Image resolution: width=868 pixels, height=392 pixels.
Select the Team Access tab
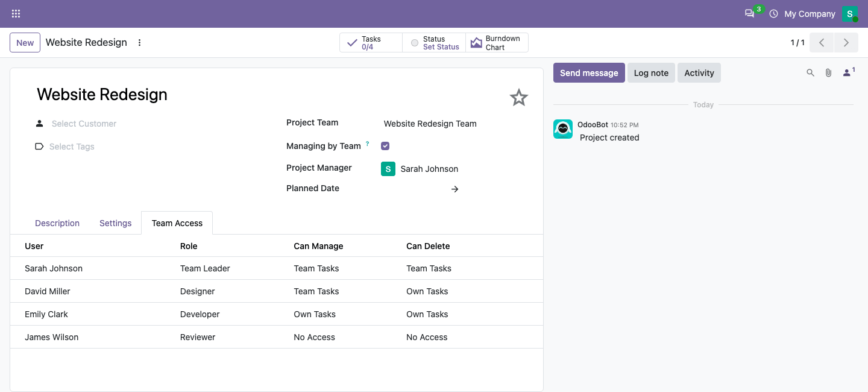(177, 223)
